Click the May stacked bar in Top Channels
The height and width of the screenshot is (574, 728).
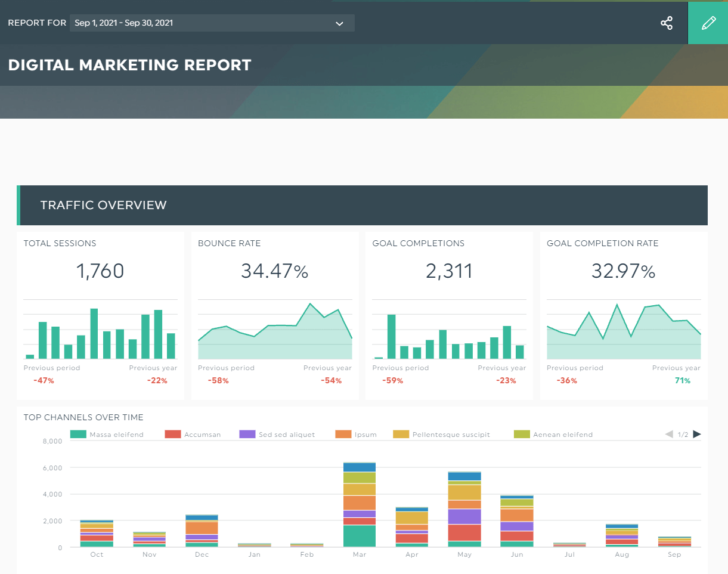pos(464,509)
